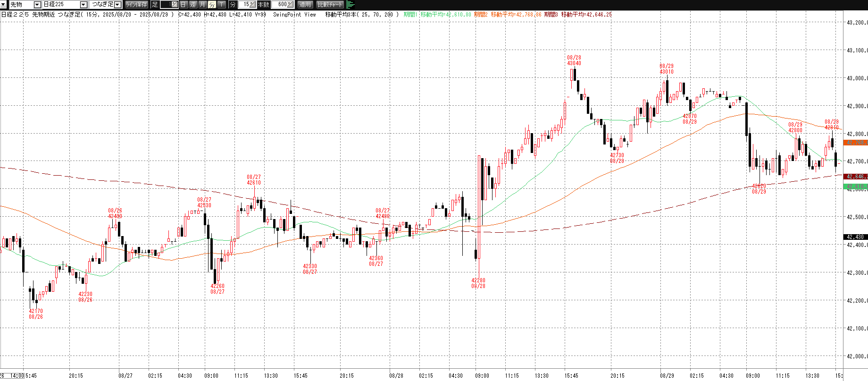Select the 週 weekly timeframe button
This screenshot has width=868, height=381.
tap(193, 4)
